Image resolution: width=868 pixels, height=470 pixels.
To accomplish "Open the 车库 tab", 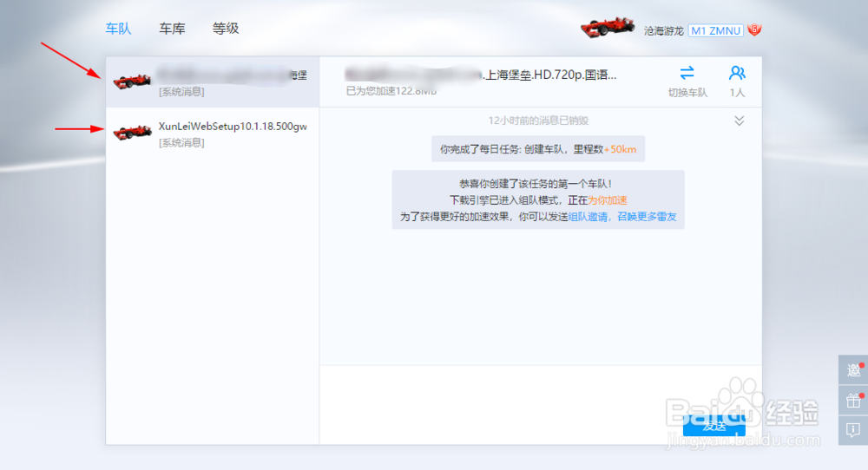I will (x=172, y=29).
